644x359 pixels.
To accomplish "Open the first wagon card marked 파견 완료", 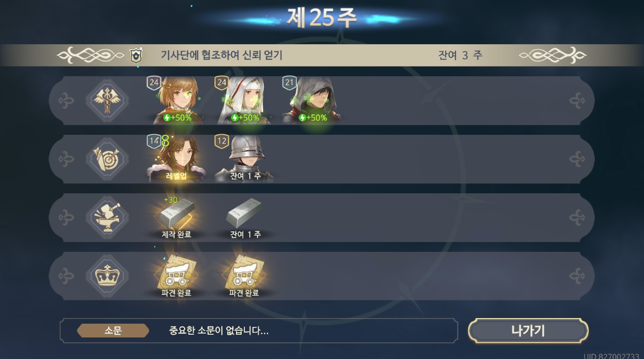I will (x=176, y=276).
